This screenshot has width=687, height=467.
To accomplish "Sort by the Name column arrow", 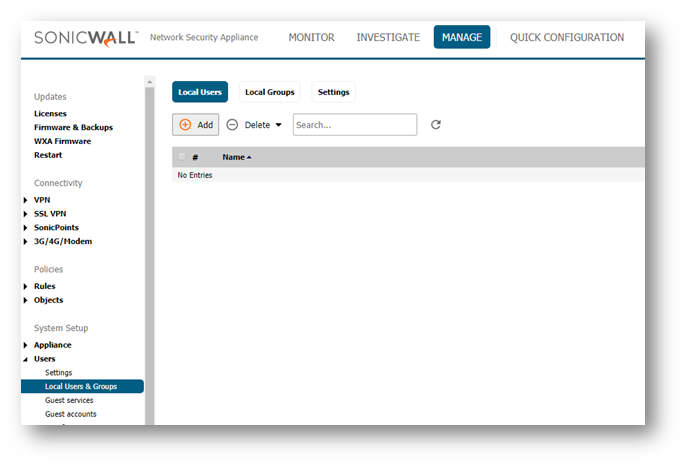I will point(249,158).
